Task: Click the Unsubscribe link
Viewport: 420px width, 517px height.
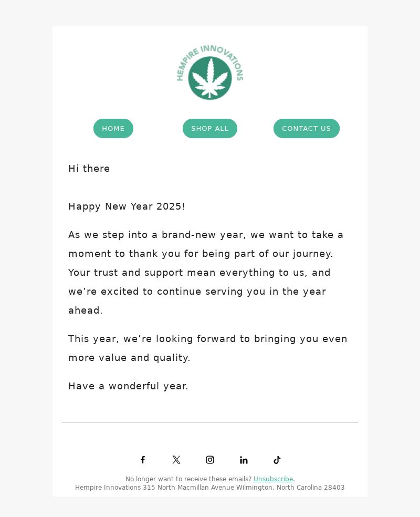Action: click(x=273, y=479)
